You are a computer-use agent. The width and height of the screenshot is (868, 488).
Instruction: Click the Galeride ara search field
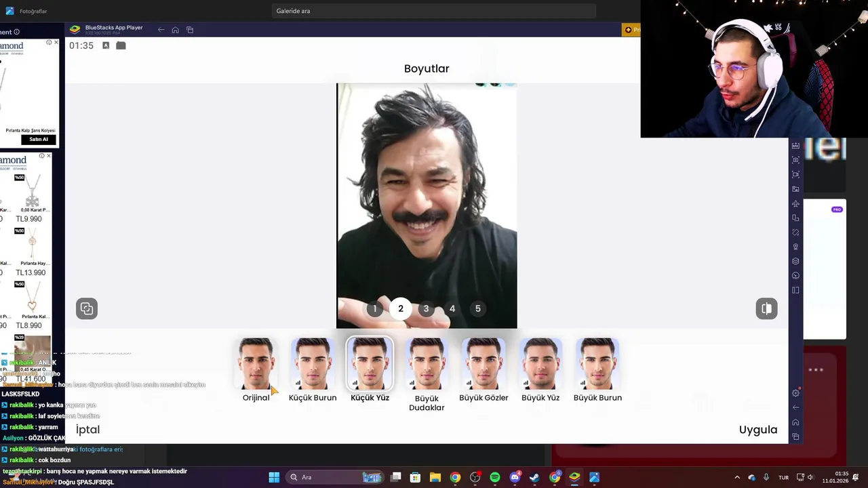[x=433, y=11]
